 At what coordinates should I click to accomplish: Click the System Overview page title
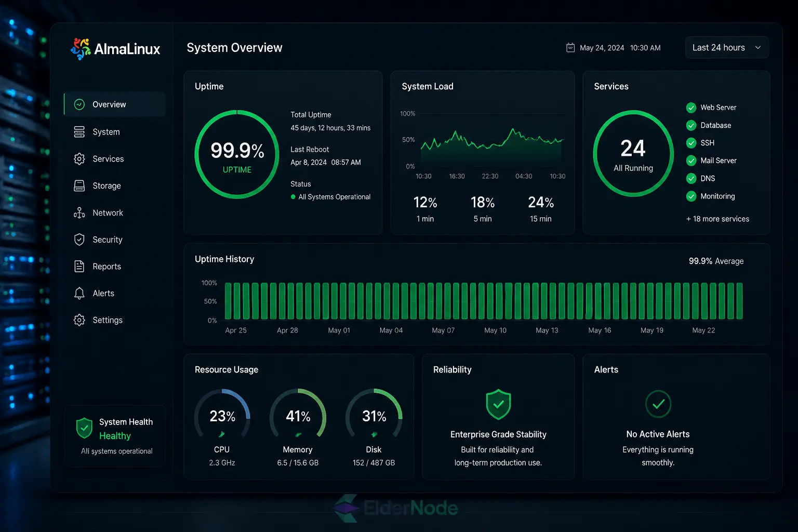click(234, 48)
